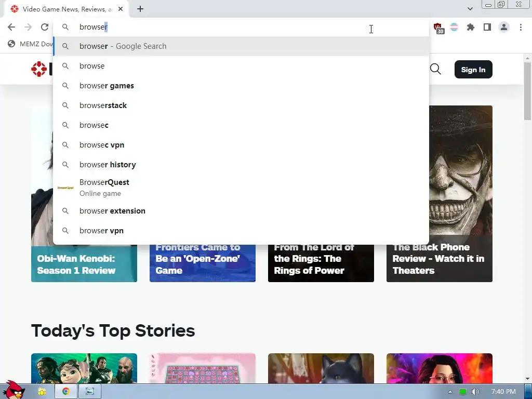
Task: Click the IGN logo icon
Action: 39,69
